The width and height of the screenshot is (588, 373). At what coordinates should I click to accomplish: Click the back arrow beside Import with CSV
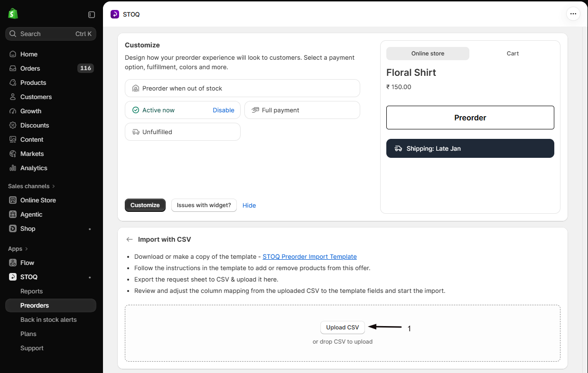[129, 239]
